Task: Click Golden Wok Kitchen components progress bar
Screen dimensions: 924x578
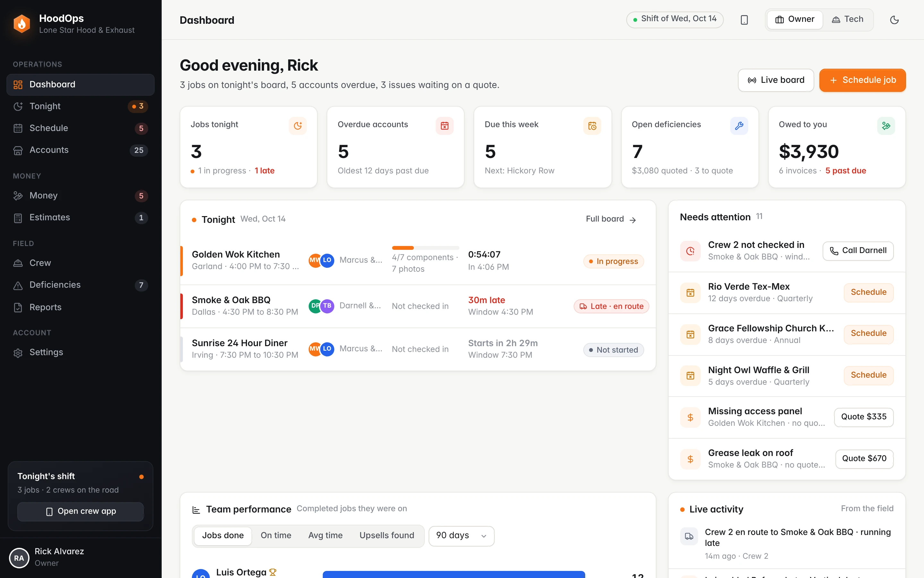Action: click(x=425, y=248)
